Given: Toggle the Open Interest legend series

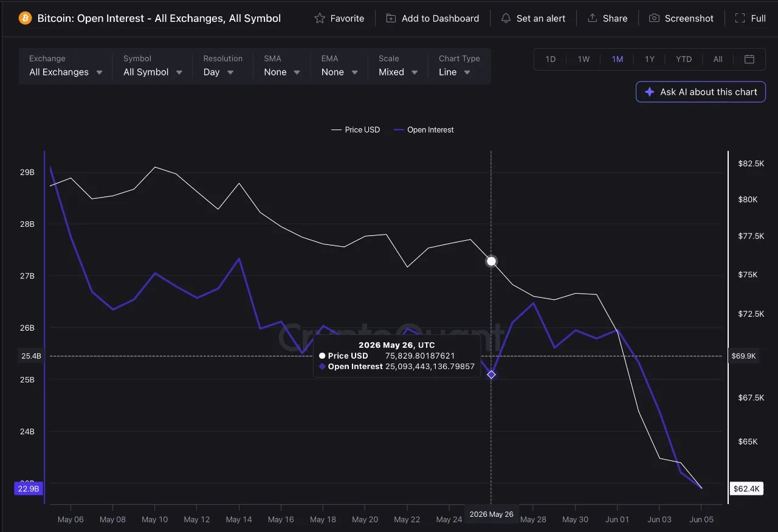Looking at the screenshot, I should coord(424,130).
